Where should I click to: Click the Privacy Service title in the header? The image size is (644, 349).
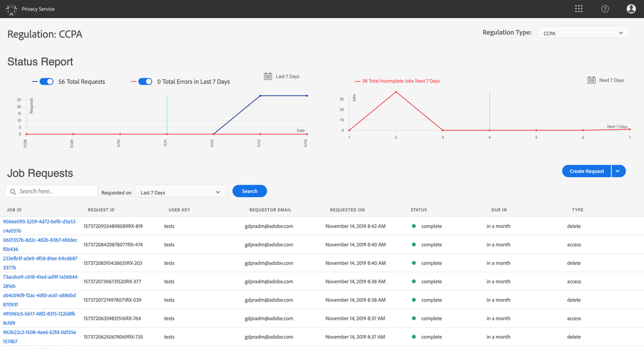pos(38,9)
